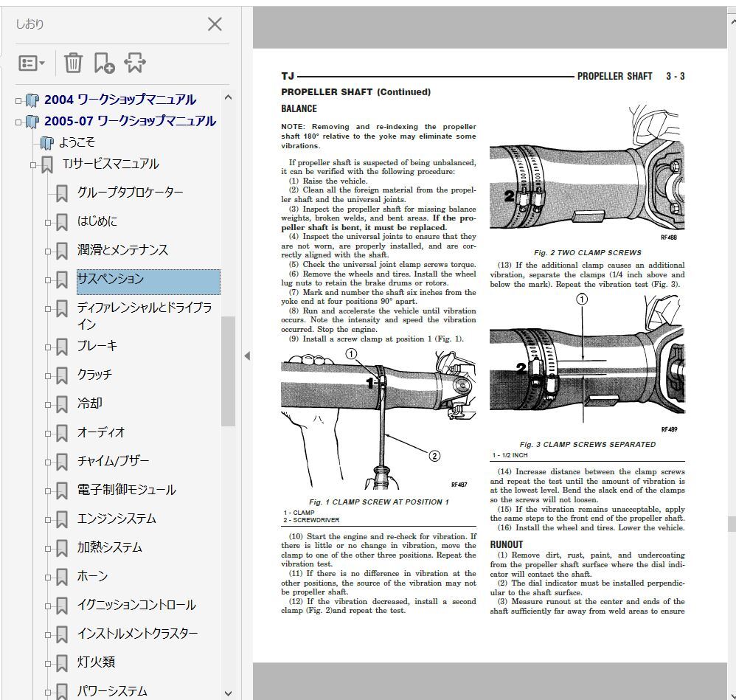Screen dimensions: 736x700
Task: Collapse the 2005-07 ワークショップマニュアル node
Action: coord(18,122)
